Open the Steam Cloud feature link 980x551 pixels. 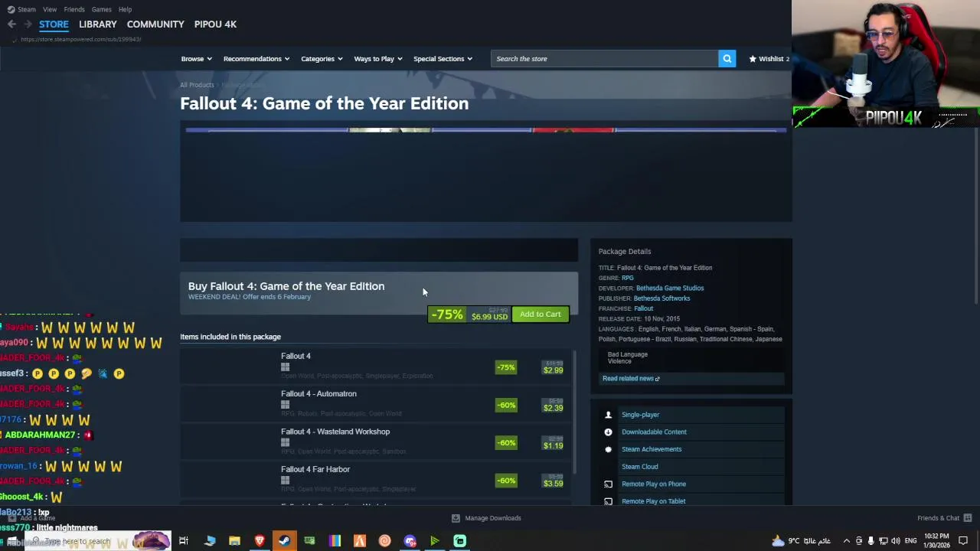(639, 467)
